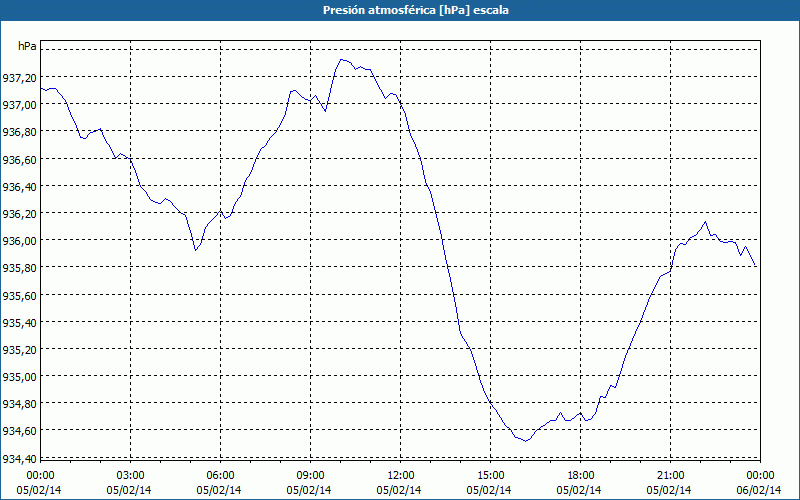Select the hPa unit label on the axis
800x500 pixels.
(x=27, y=46)
